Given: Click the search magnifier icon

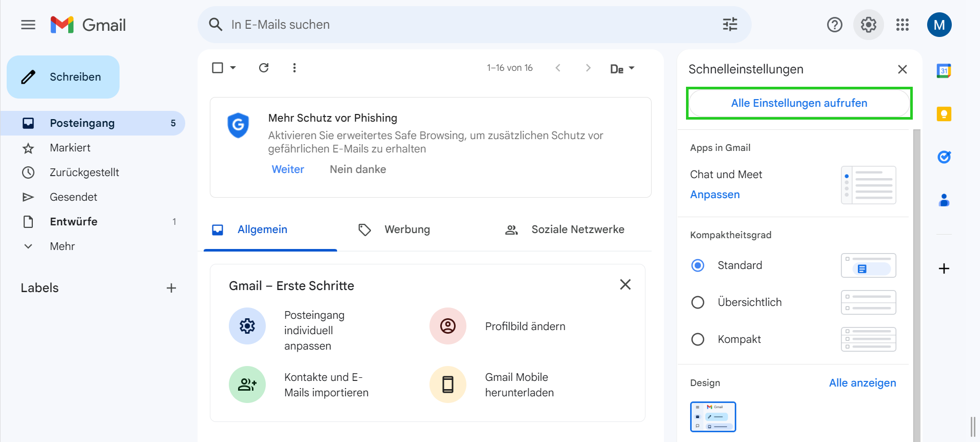Looking at the screenshot, I should coord(215,25).
